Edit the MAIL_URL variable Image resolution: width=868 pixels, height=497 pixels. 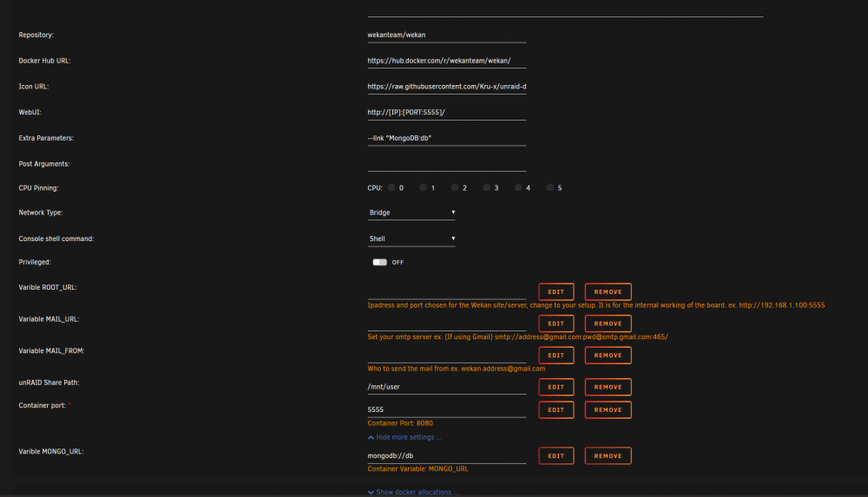[556, 324]
